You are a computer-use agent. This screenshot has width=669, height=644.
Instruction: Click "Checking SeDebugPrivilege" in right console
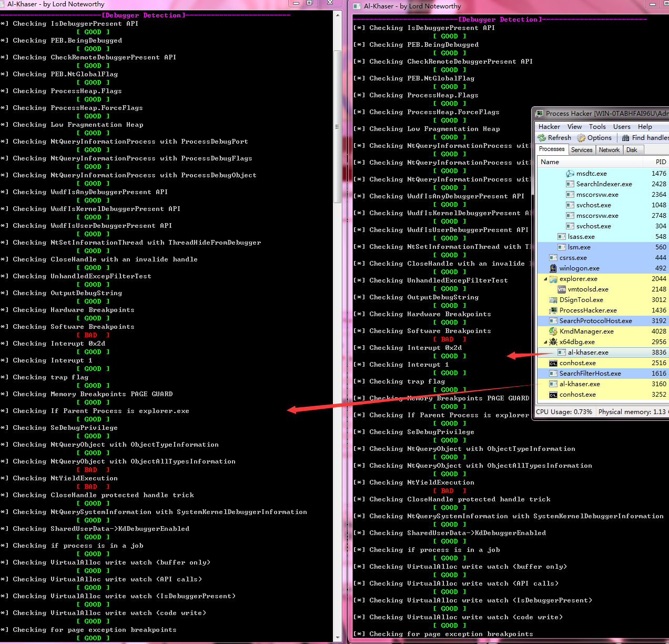click(422, 432)
